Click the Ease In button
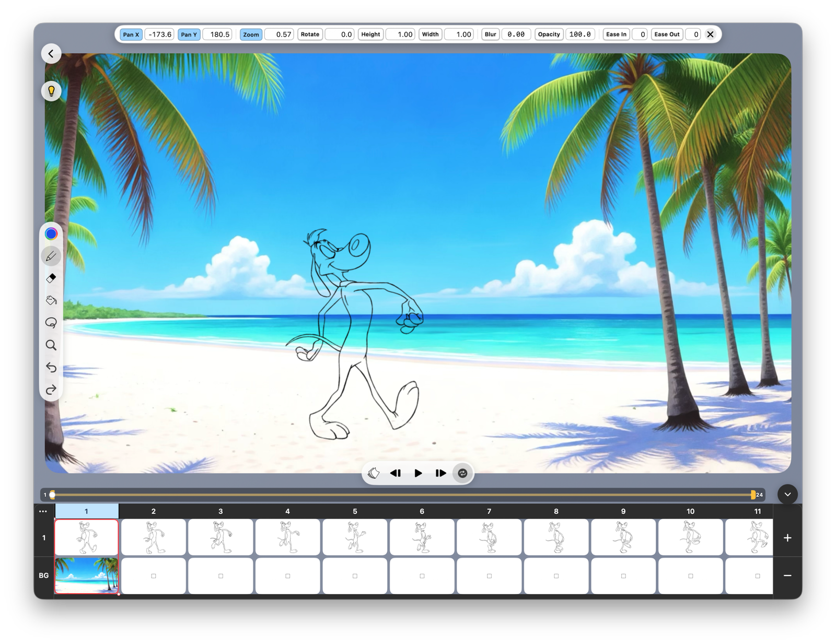Viewport: 836px width, 644px height. pyautogui.click(x=616, y=34)
